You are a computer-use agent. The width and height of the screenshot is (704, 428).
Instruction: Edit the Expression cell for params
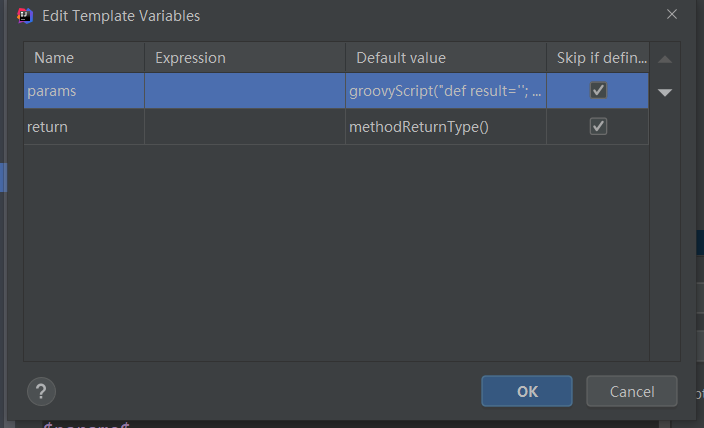[245, 91]
